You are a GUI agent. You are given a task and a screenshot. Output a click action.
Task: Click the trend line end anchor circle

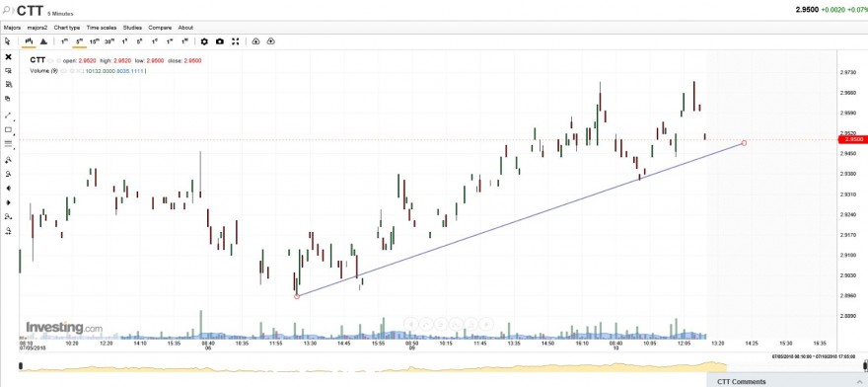[x=744, y=143]
